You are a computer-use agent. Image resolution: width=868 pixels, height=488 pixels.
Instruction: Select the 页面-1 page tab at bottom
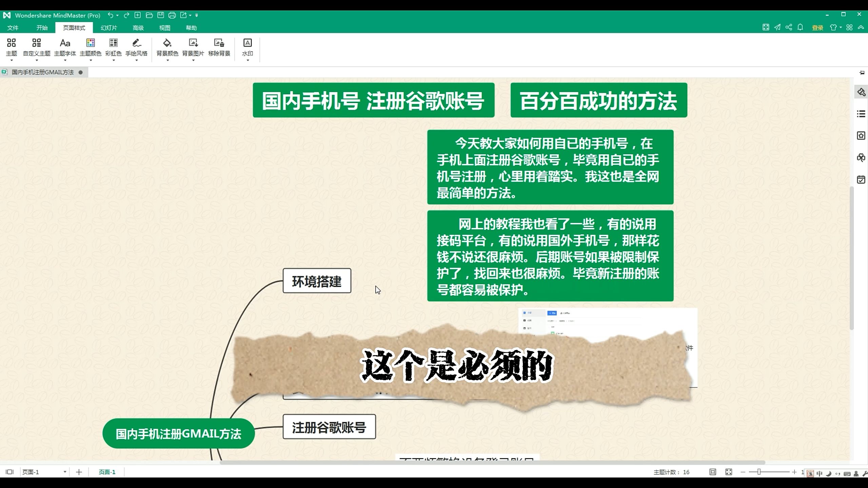pyautogui.click(x=107, y=472)
